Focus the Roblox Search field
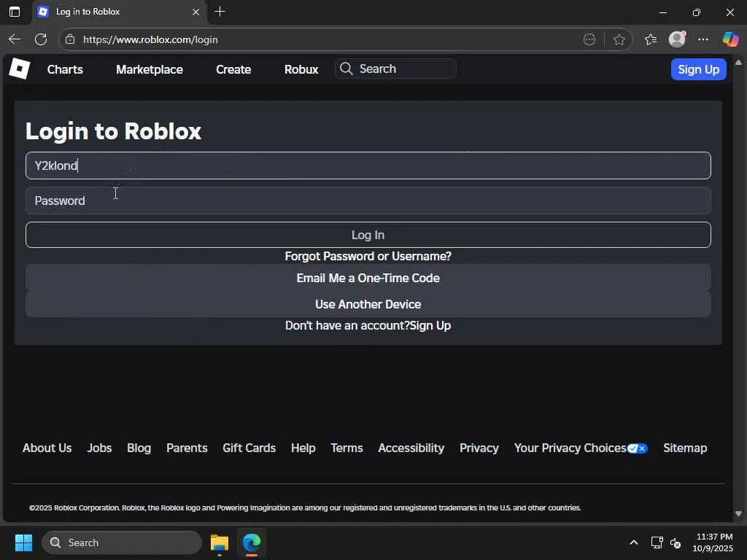 [396, 69]
